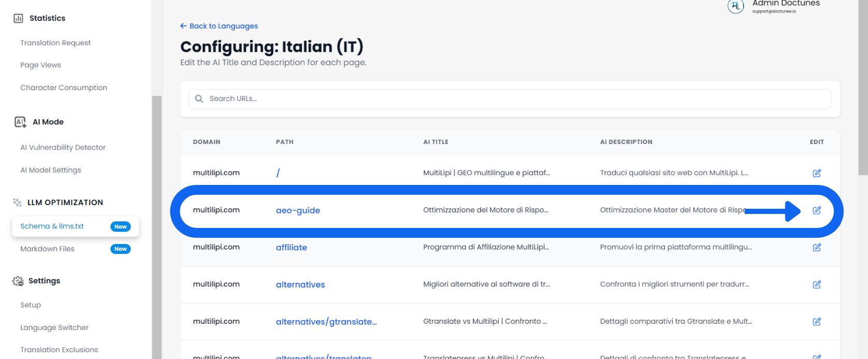Click the PATH column header
Image resolution: width=868 pixels, height=359 pixels.
285,142
